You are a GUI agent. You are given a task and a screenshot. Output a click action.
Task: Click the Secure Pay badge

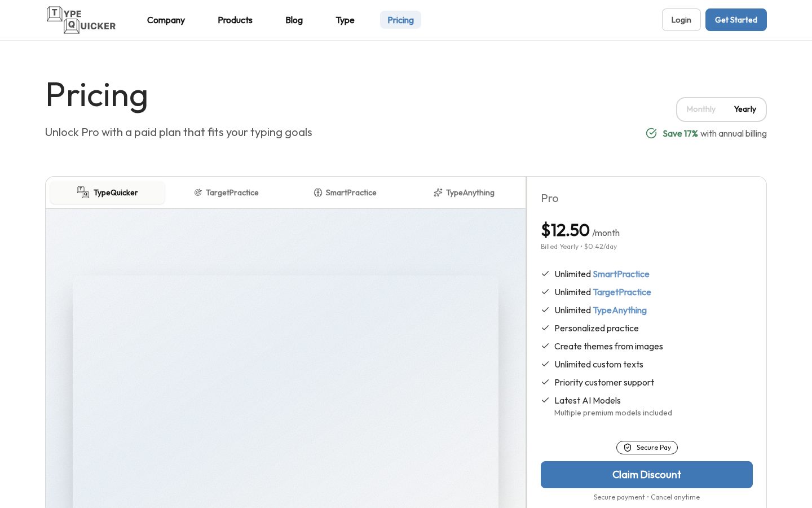point(647,448)
